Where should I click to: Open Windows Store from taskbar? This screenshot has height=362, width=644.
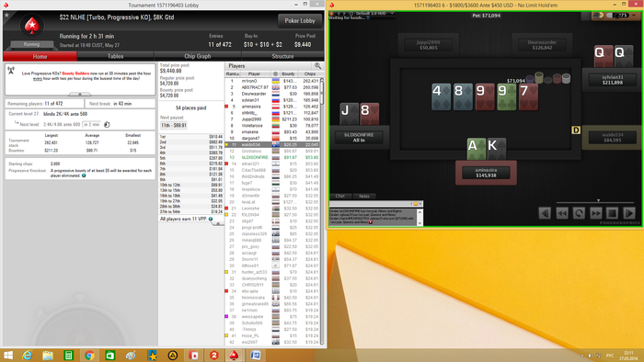(x=109, y=356)
